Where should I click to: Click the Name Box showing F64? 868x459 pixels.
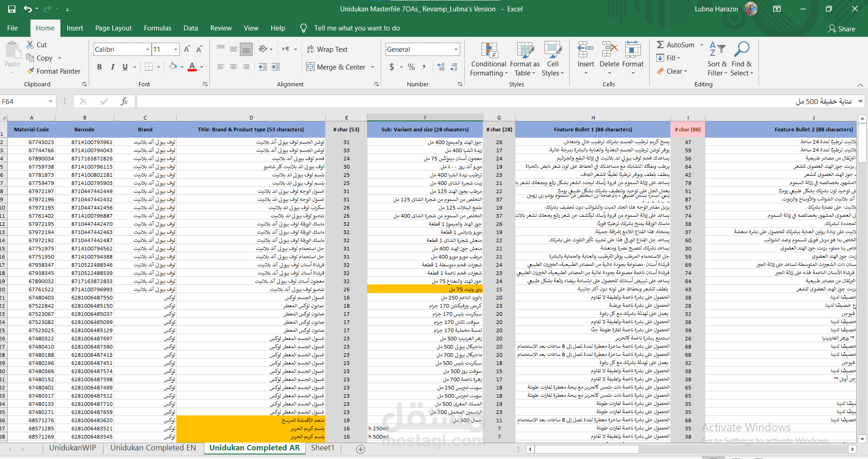tap(24, 101)
